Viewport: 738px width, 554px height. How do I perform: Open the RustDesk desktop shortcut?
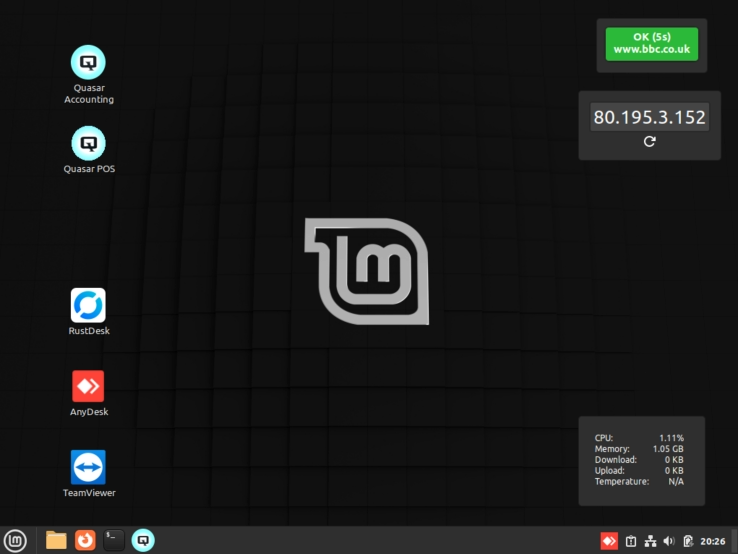click(x=89, y=305)
